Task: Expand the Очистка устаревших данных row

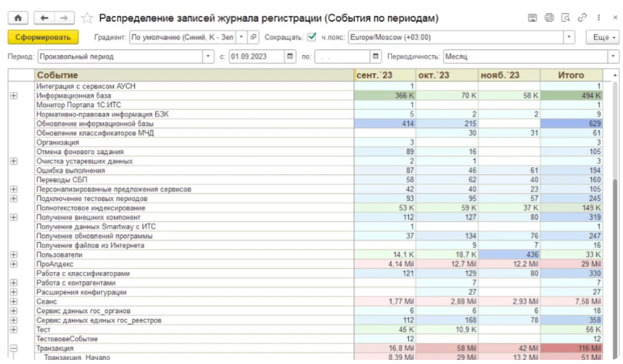Action: (14, 161)
